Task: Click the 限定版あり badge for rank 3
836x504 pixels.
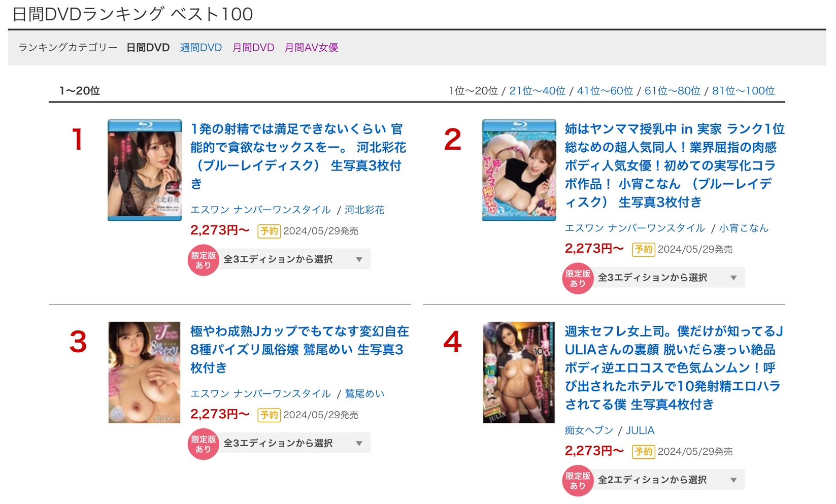Action: click(x=203, y=444)
